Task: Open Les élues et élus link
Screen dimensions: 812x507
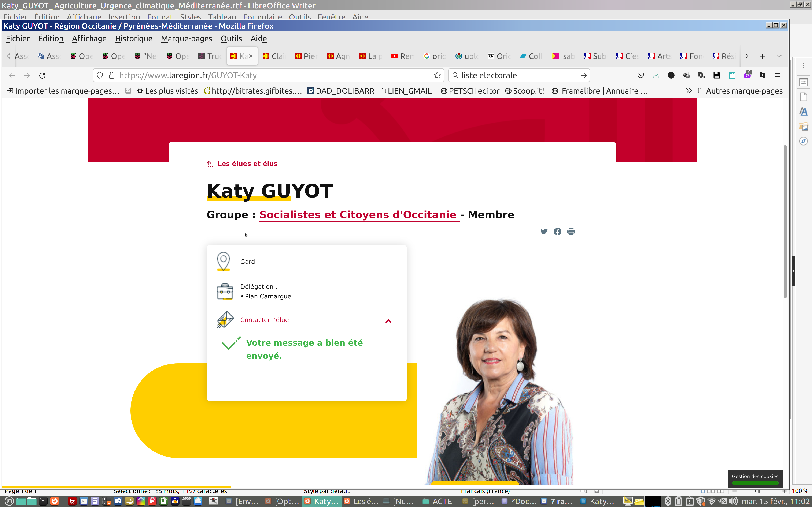Action: (247, 164)
